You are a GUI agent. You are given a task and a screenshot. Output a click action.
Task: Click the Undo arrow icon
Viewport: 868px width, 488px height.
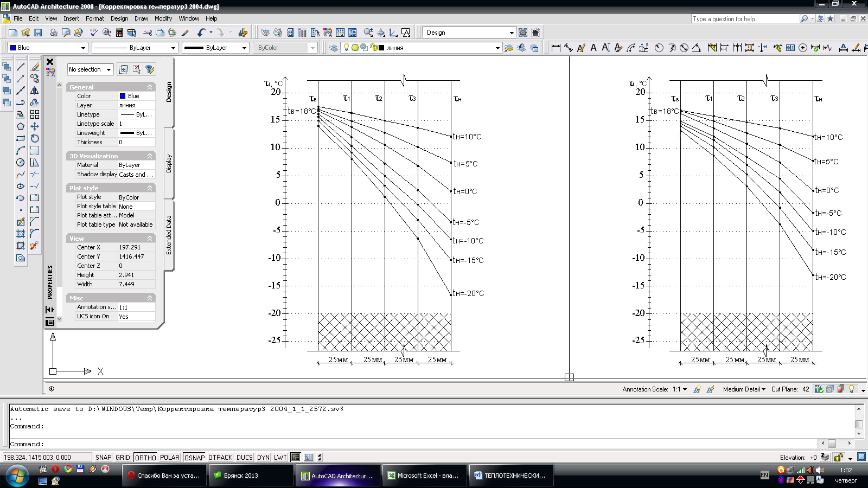tap(201, 33)
